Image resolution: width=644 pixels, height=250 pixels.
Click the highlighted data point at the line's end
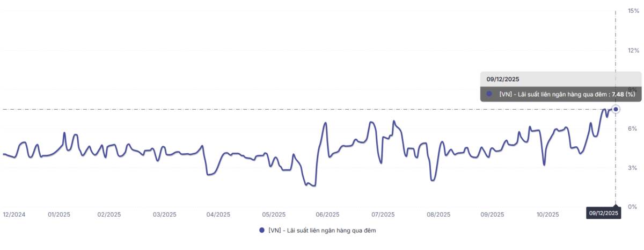[x=616, y=109]
